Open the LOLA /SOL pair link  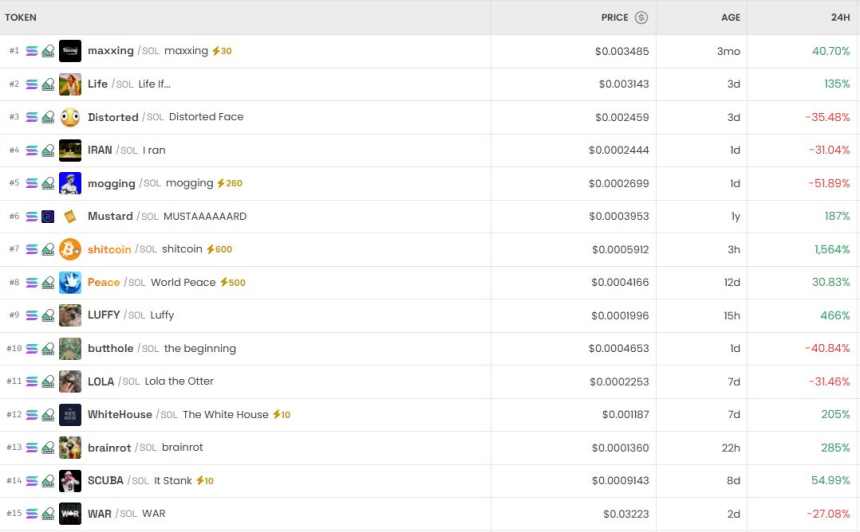point(114,382)
